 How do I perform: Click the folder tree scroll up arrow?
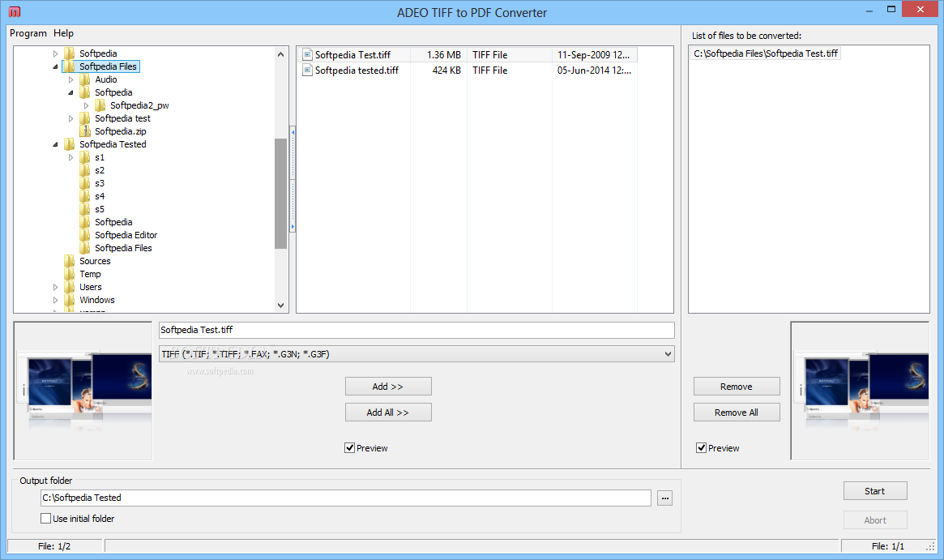[280, 54]
